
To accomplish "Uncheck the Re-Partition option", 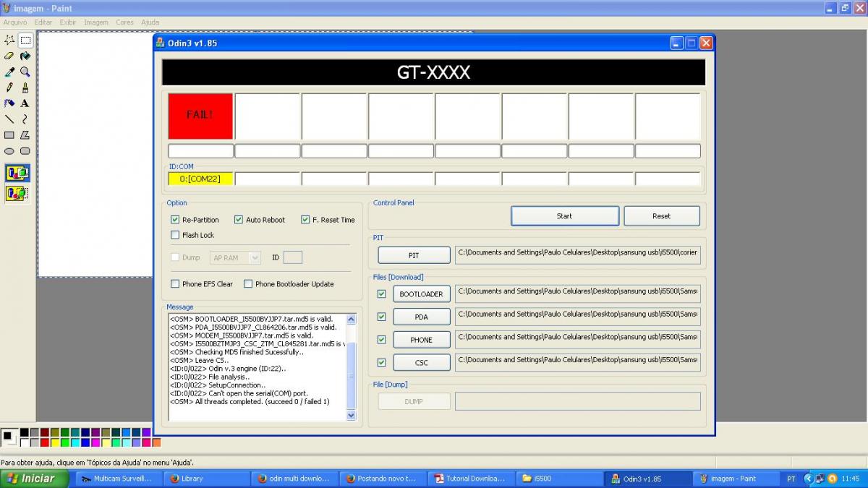I will click(x=174, y=220).
